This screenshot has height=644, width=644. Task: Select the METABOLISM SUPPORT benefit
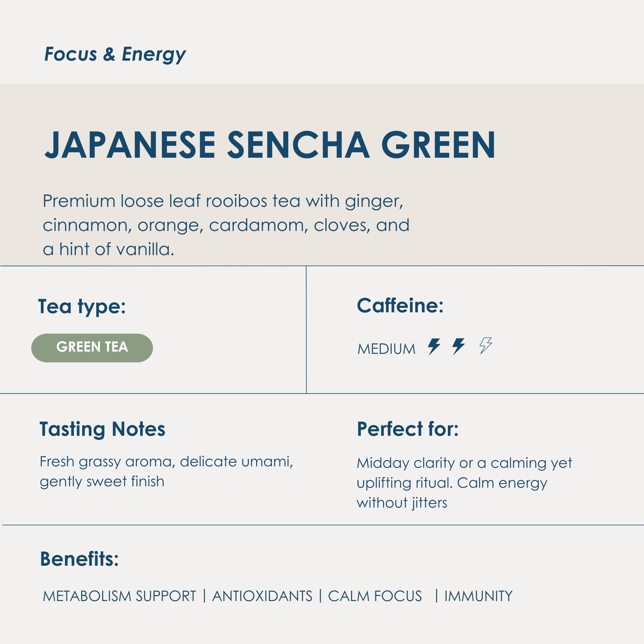coord(119,596)
